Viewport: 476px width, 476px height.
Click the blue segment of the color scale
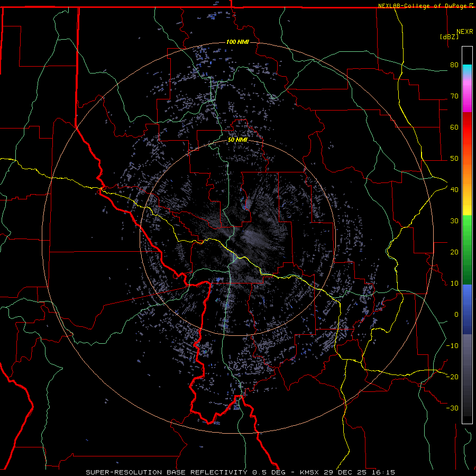pos(467,309)
